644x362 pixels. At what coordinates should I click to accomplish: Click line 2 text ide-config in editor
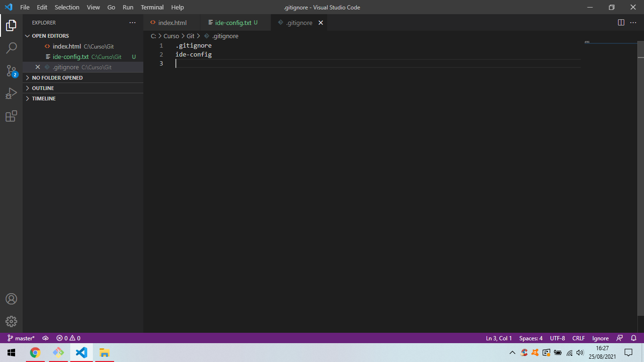[x=193, y=55]
